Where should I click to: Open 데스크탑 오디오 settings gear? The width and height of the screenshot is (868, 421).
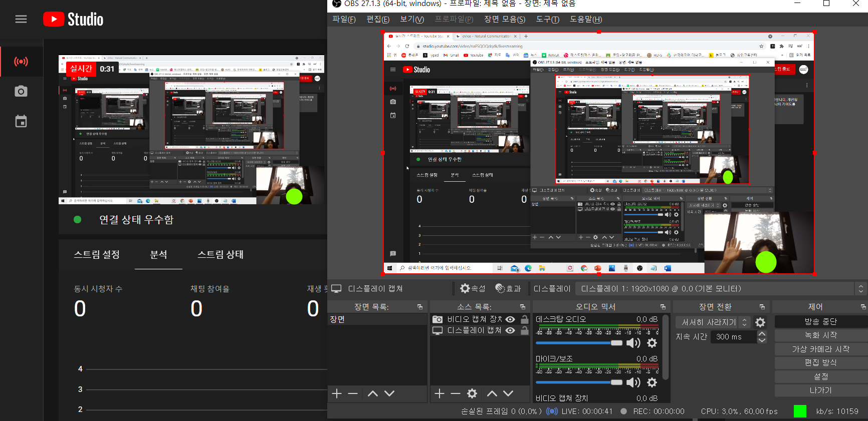pos(652,343)
